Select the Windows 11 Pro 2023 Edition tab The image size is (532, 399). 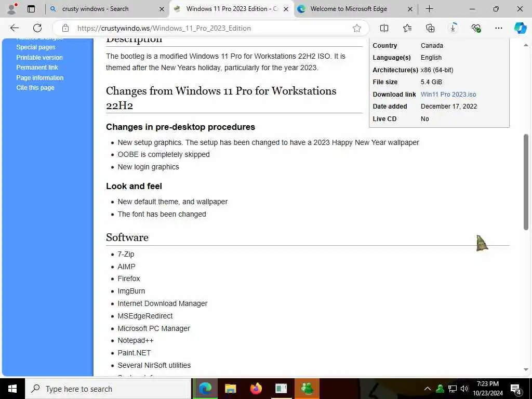click(x=232, y=9)
